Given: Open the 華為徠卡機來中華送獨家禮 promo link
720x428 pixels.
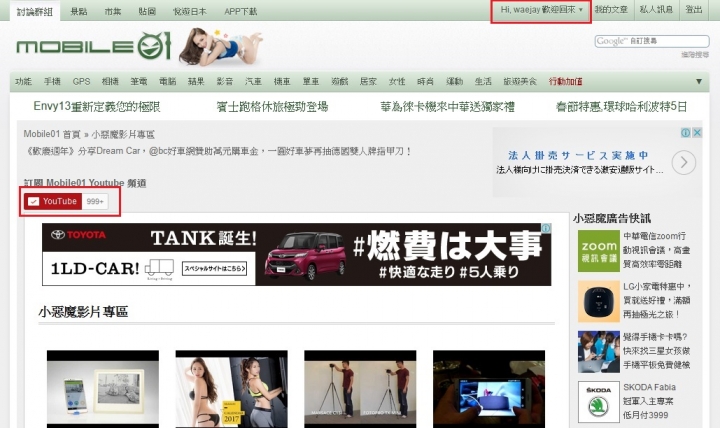Looking at the screenshot, I should [447, 107].
